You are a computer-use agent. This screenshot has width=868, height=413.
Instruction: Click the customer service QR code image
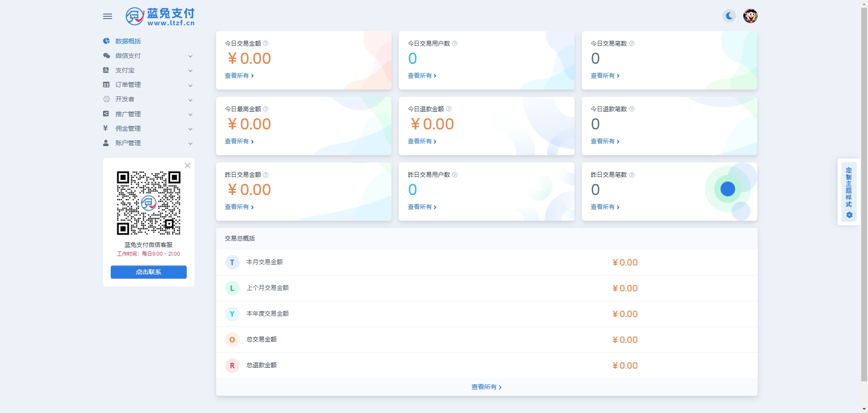tap(149, 203)
